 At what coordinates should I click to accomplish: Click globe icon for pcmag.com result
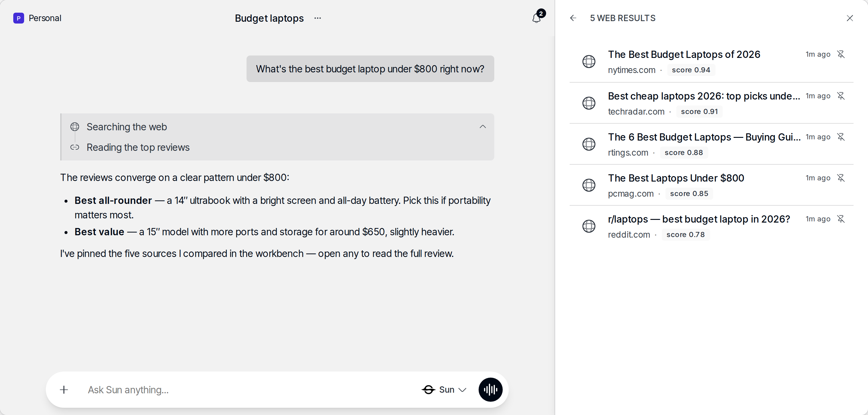(589, 185)
